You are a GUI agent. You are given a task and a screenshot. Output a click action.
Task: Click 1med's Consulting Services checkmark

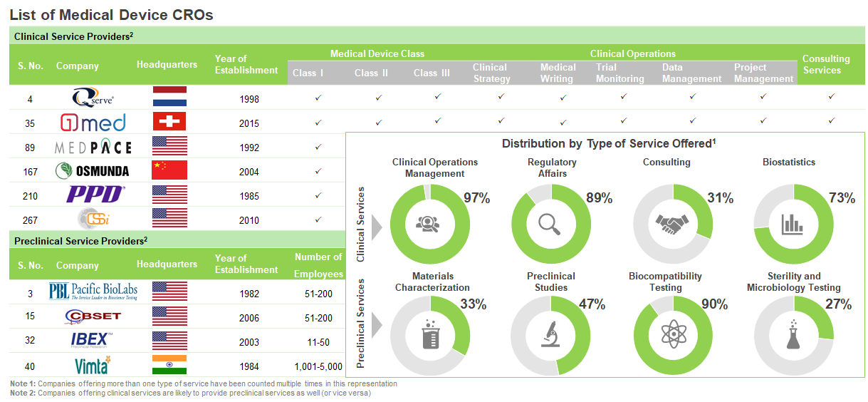pos(830,122)
